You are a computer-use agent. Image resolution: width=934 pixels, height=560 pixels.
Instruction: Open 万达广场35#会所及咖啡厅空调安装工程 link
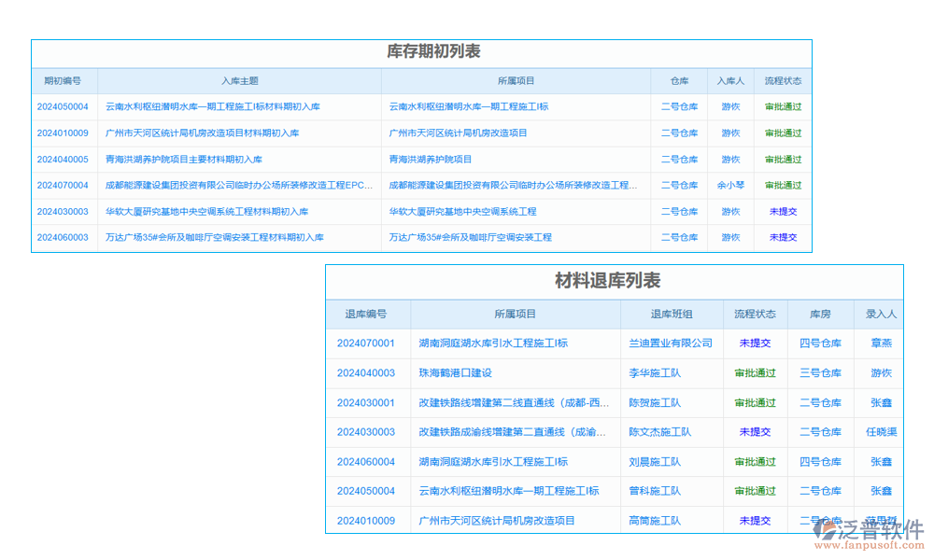(x=473, y=237)
